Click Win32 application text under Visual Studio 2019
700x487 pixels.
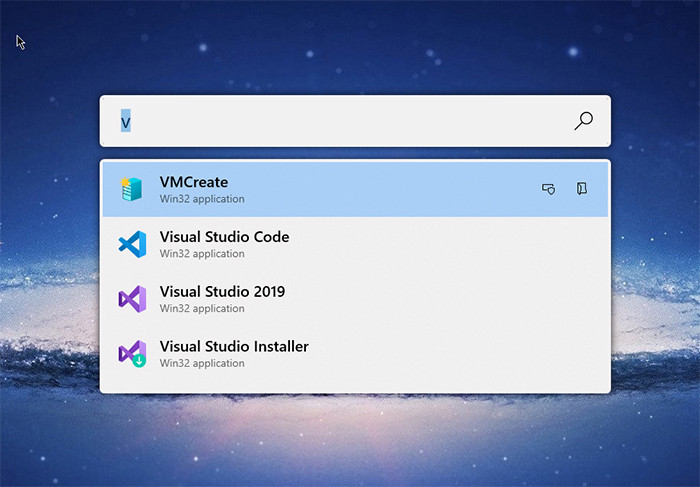click(x=202, y=309)
